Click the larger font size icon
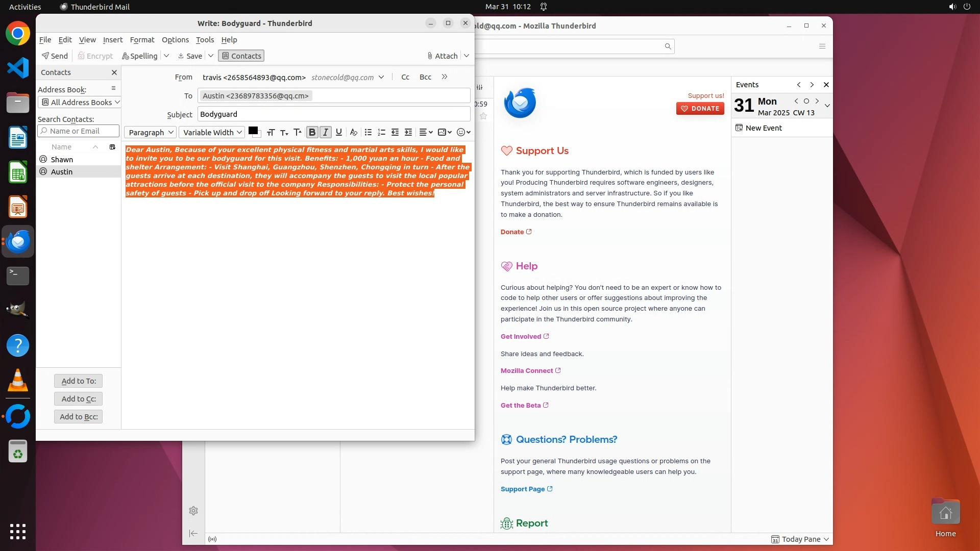This screenshot has width=980, height=551. click(x=298, y=132)
